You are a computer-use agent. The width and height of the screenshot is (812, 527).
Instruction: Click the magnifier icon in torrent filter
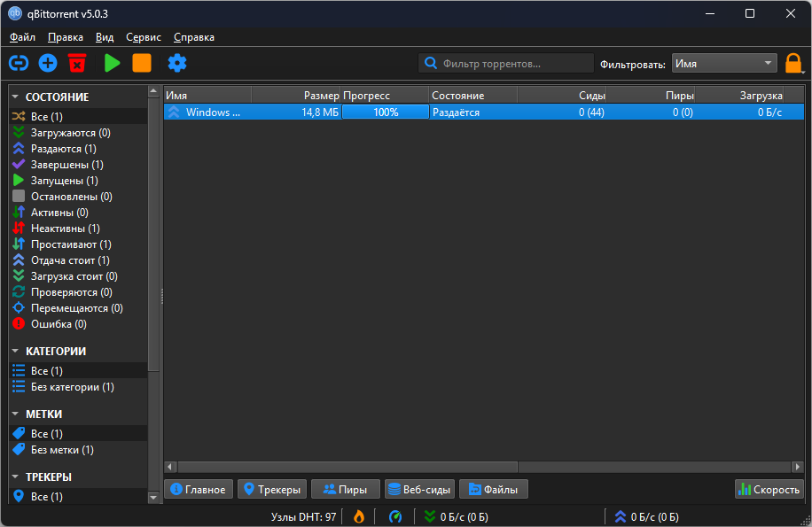point(430,63)
